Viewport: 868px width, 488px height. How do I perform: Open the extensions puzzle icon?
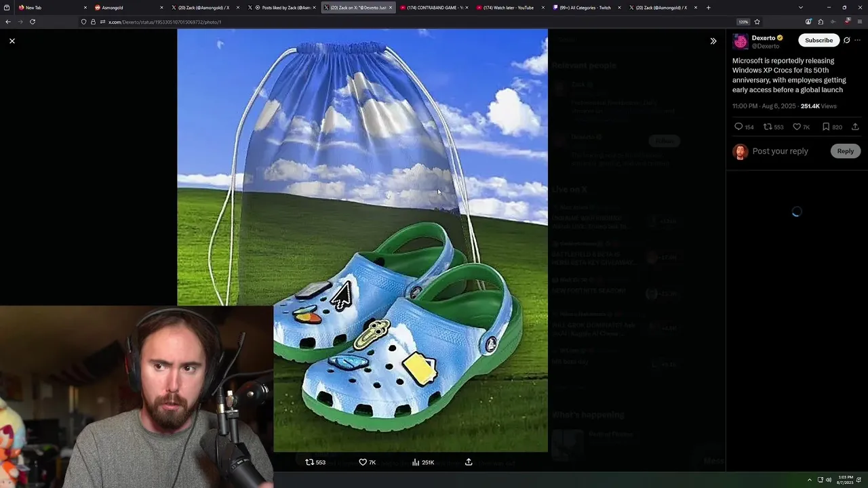(x=821, y=22)
